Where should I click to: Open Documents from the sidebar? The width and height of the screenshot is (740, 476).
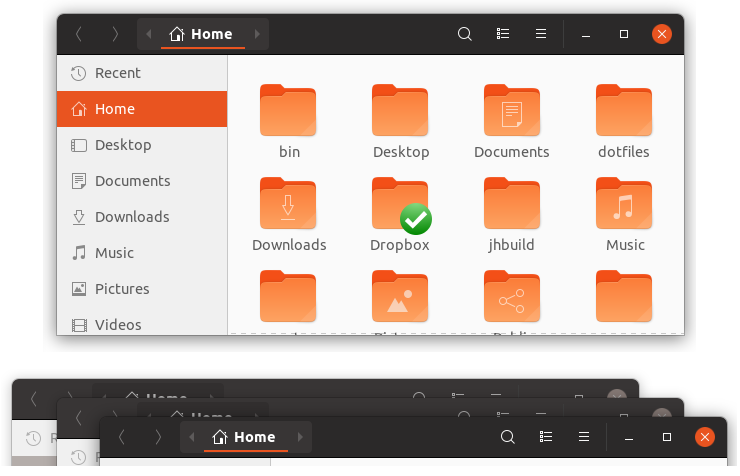pyautogui.click(x=142, y=181)
